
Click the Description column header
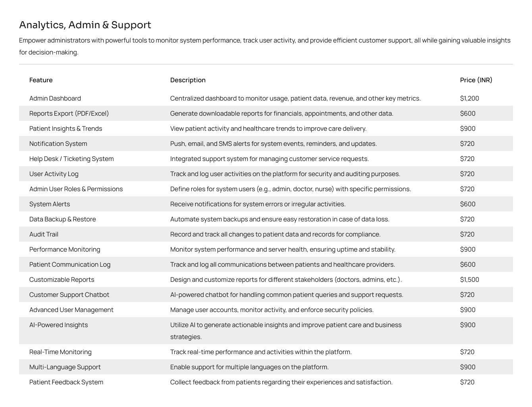click(188, 80)
